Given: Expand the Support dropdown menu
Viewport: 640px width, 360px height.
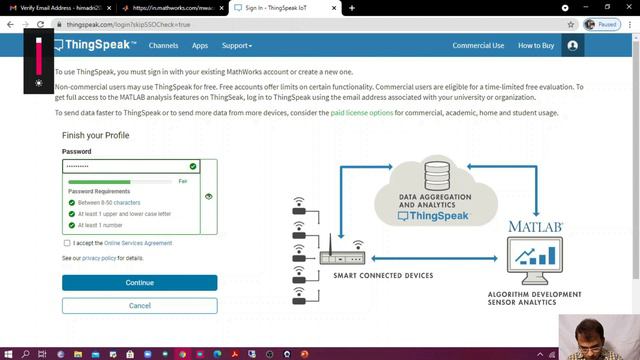Looking at the screenshot, I should [237, 46].
